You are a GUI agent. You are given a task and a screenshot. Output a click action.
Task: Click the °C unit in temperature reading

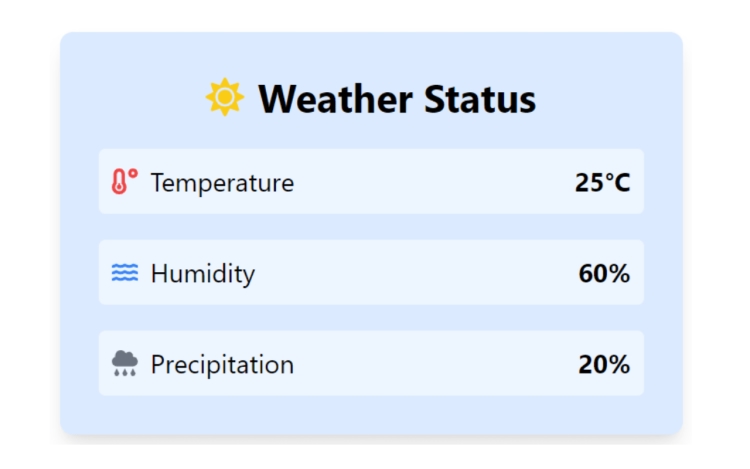click(x=618, y=182)
